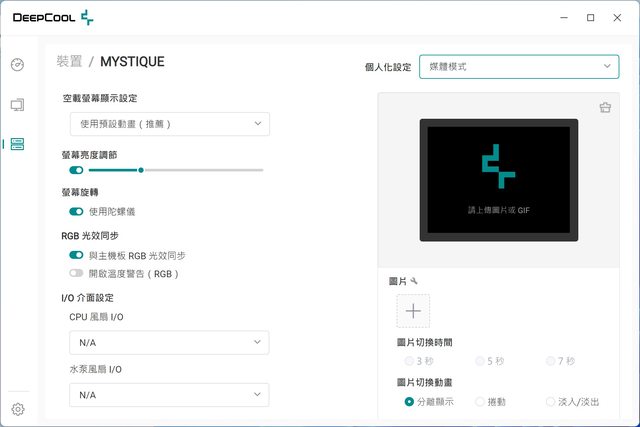Disable 與主機板 RGB 光效同步 switch
Viewport: 640px width, 427px height.
[x=76, y=256]
